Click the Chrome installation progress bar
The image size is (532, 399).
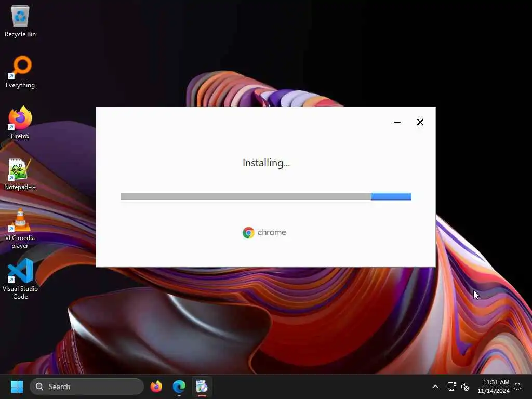(x=265, y=197)
